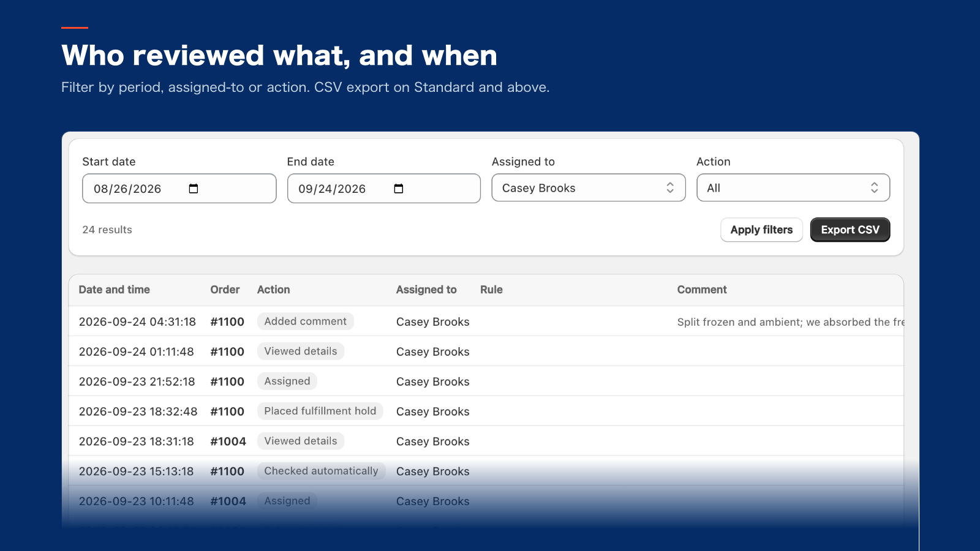Click Assigned badge in the 21:52:18 row

[287, 381]
